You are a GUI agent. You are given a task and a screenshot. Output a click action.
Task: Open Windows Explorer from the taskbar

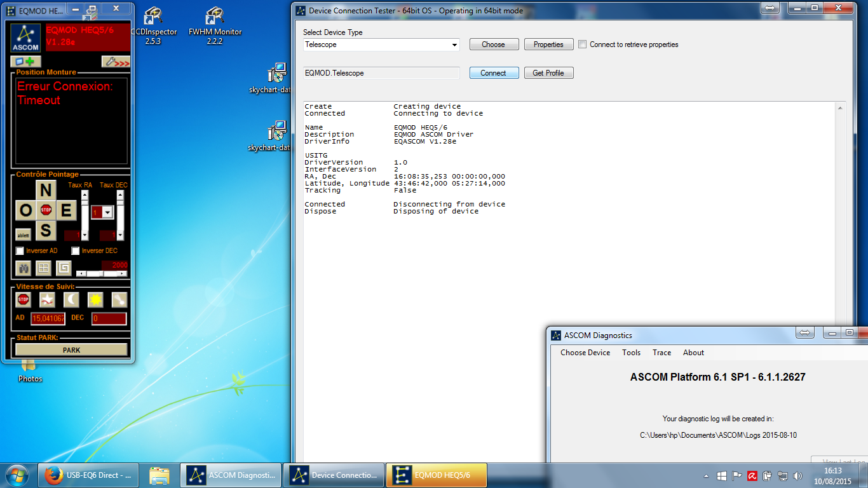[159, 475]
